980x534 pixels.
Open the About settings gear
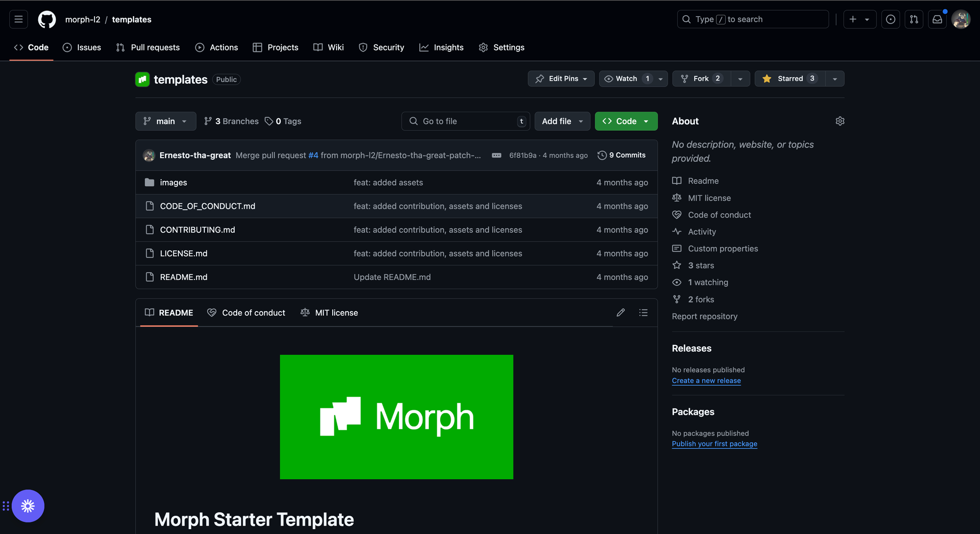tap(840, 121)
